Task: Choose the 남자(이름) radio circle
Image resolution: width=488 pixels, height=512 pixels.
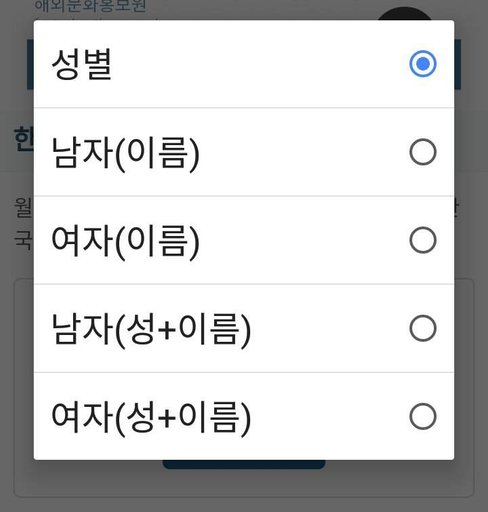Action: tap(423, 152)
